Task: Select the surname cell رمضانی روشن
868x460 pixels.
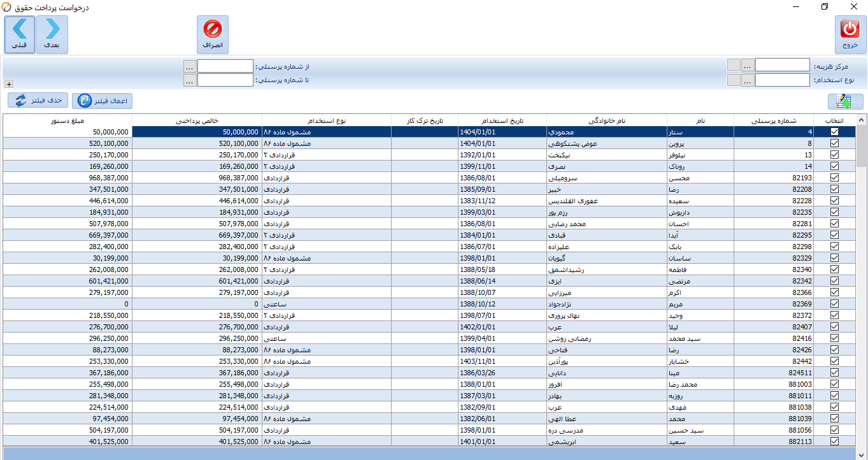Action: pos(607,338)
